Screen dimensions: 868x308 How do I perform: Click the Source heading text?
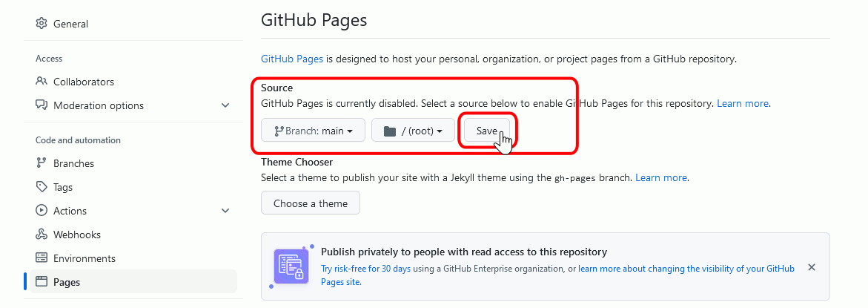(276, 88)
